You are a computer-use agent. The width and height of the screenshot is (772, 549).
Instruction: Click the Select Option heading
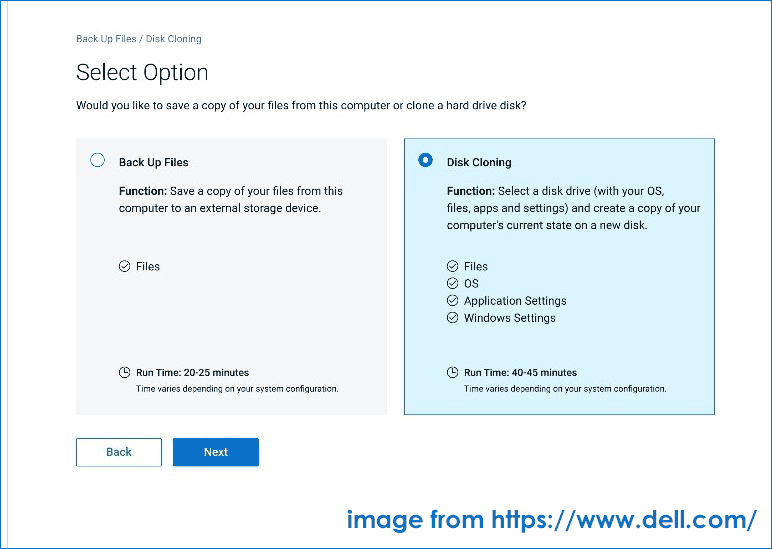(142, 72)
